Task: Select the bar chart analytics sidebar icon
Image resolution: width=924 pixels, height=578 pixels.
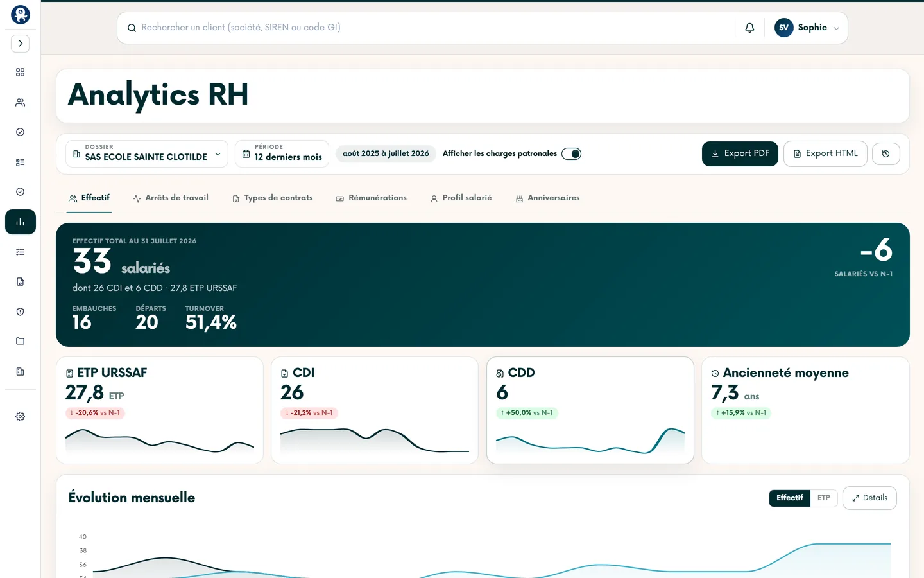Action: [x=20, y=222]
